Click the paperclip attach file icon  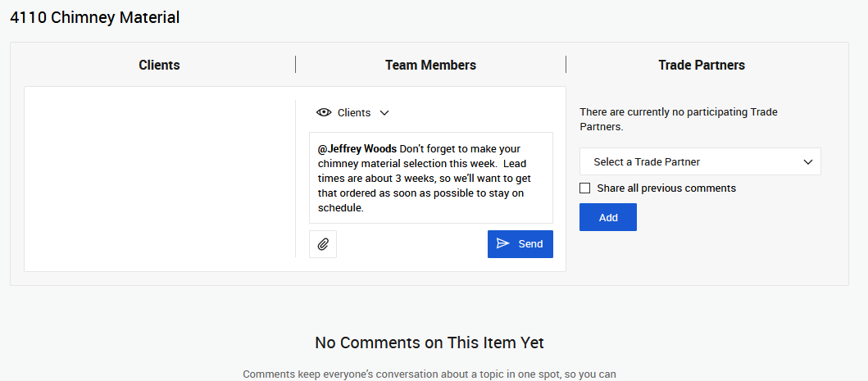pos(323,244)
